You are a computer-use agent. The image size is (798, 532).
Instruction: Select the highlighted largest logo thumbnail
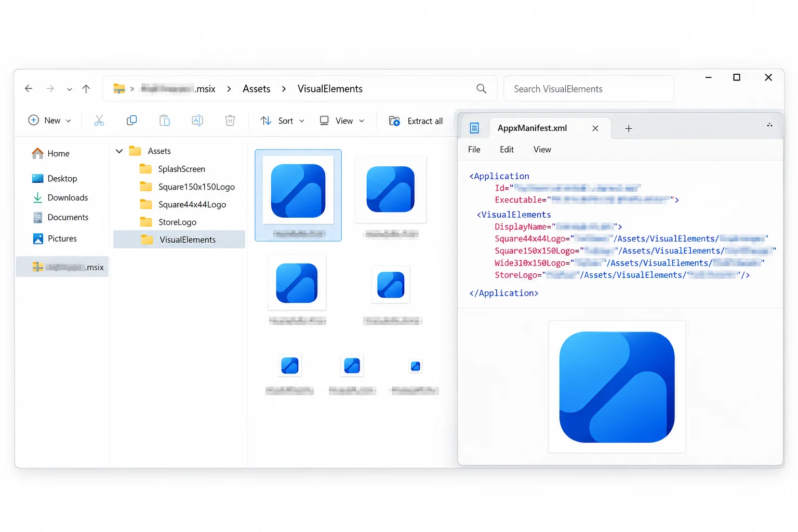(298, 195)
